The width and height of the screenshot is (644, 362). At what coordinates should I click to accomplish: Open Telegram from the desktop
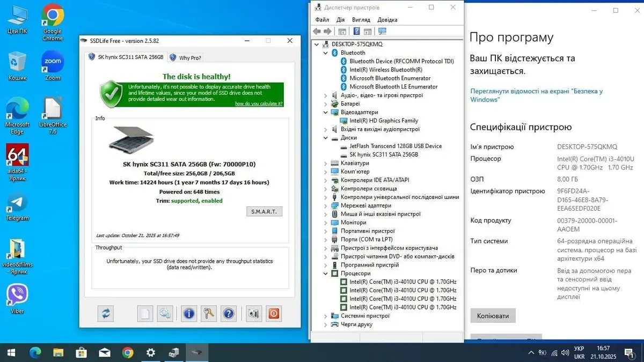tap(18, 206)
